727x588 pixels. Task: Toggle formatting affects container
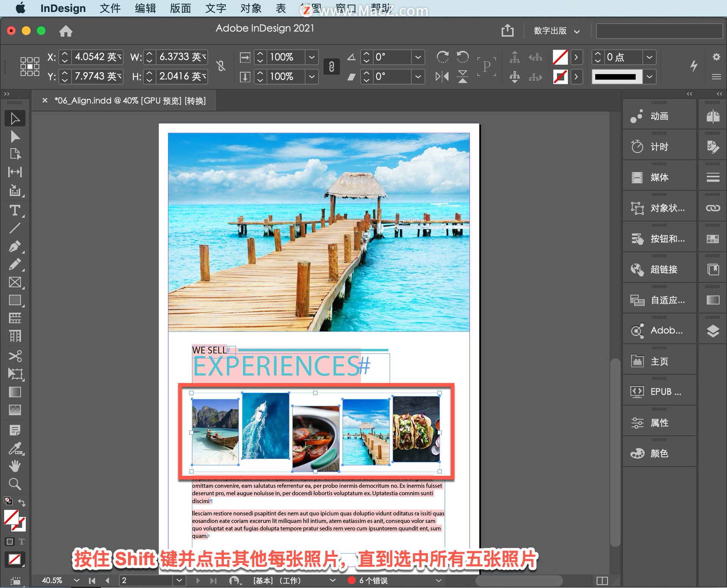coord(10,541)
